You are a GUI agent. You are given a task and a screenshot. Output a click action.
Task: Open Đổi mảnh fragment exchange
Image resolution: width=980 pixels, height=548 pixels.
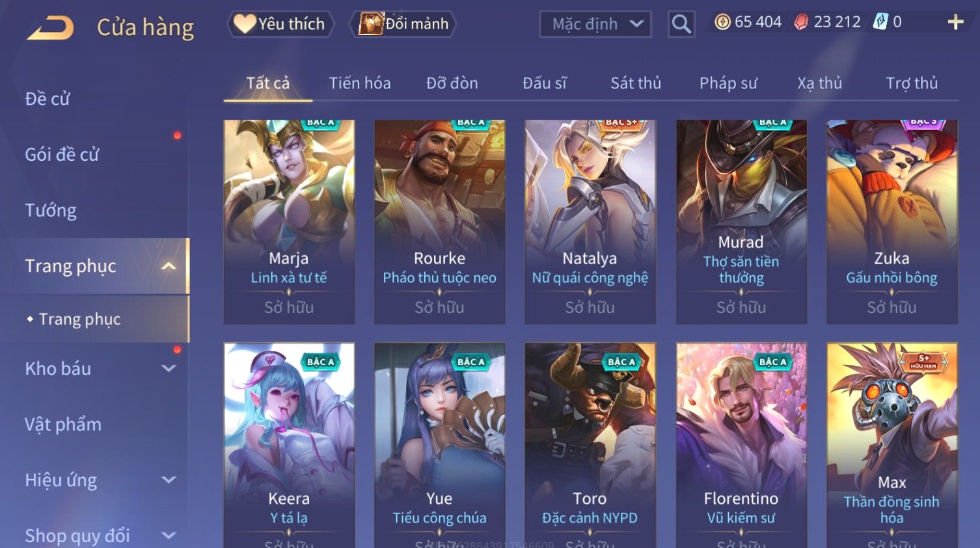pyautogui.click(x=403, y=24)
